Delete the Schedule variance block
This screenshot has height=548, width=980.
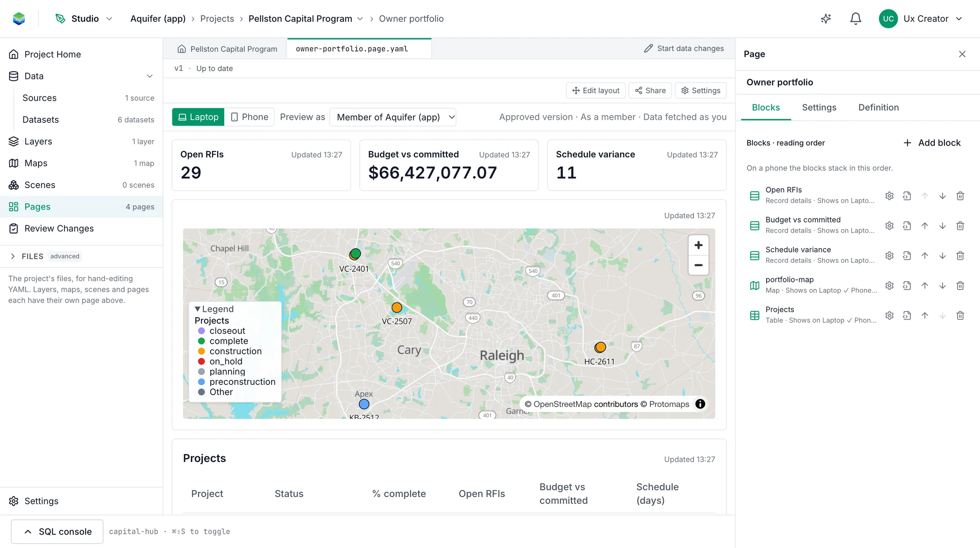[960, 256]
